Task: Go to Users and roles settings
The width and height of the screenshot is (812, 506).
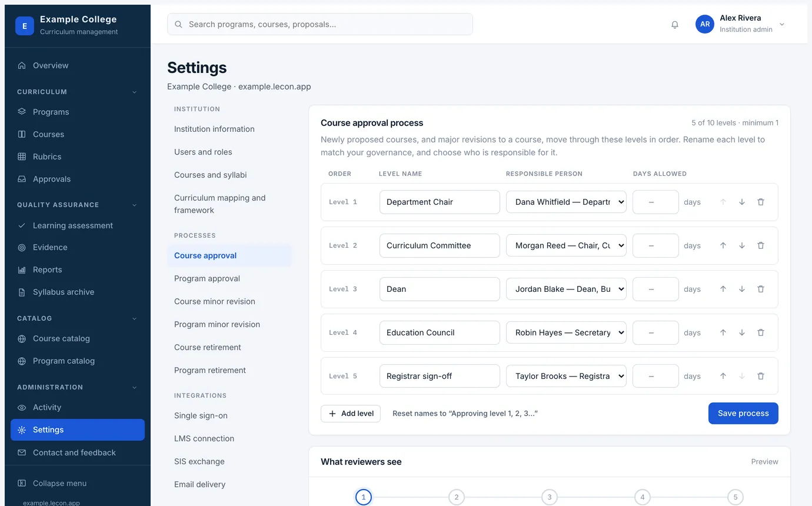Action: (x=229, y=152)
